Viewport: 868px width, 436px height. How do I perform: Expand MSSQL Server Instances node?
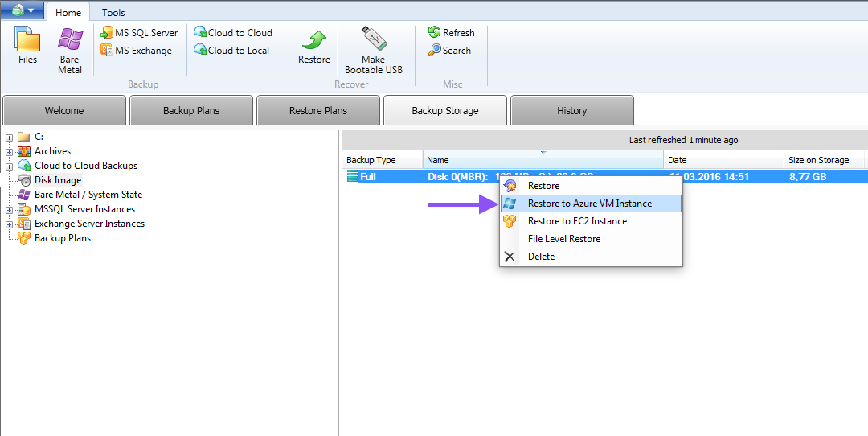point(9,209)
